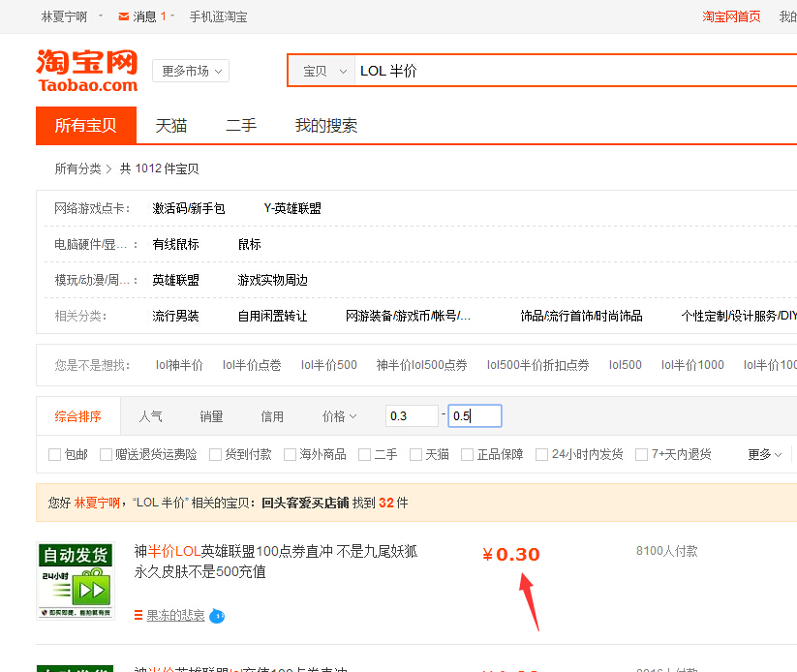Choose suggestion 神半价lol500点券
The image size is (797, 672).
coord(422,365)
